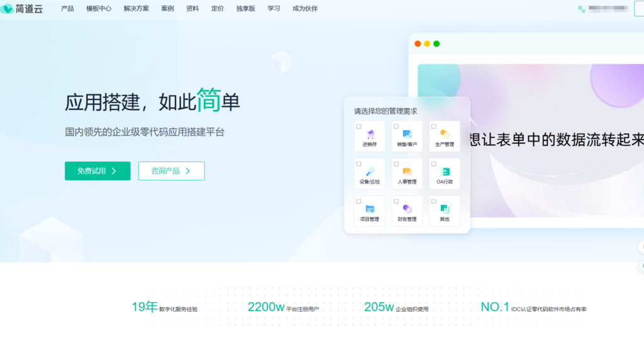
Task: Click the 财务管理 purple coin icon
Action: (x=407, y=209)
